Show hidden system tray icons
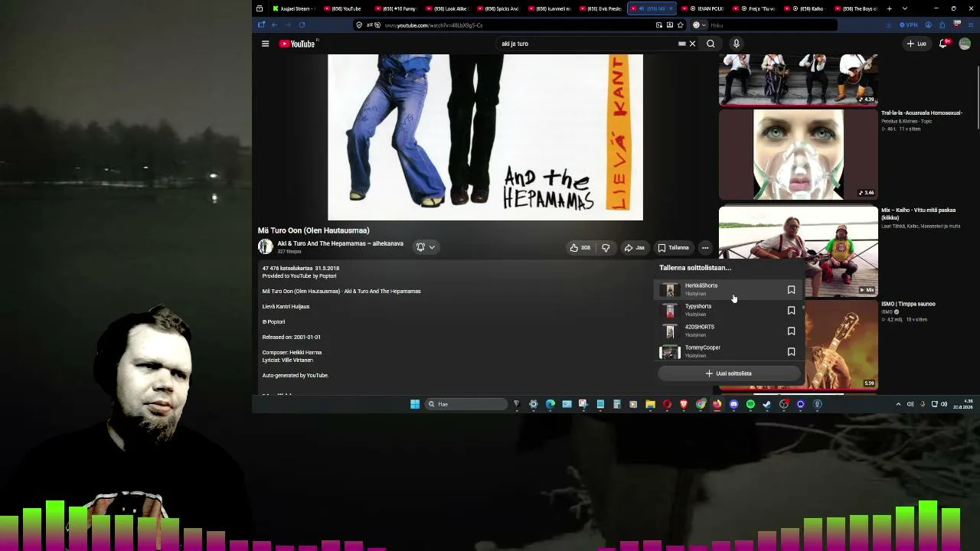 tap(898, 404)
